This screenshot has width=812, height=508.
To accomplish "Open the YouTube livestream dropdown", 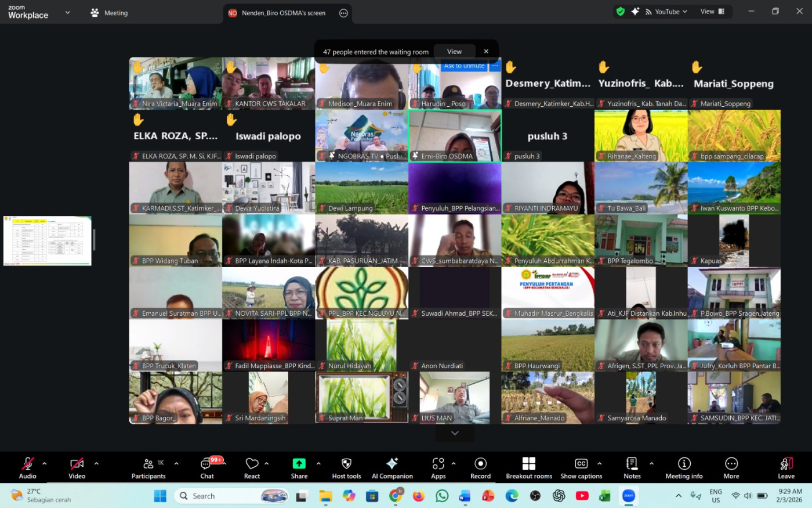I will pyautogui.click(x=667, y=12).
